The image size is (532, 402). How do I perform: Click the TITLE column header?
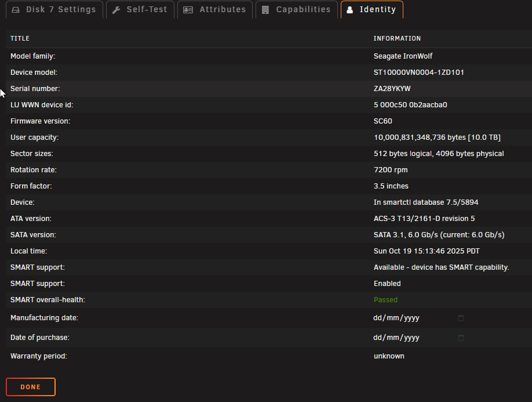click(x=20, y=38)
